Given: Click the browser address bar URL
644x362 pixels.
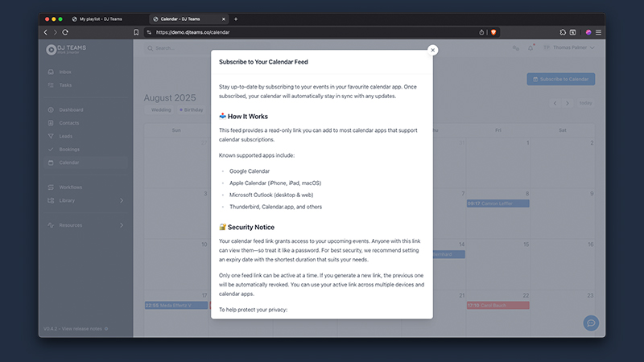Looking at the screenshot, I should [193, 32].
